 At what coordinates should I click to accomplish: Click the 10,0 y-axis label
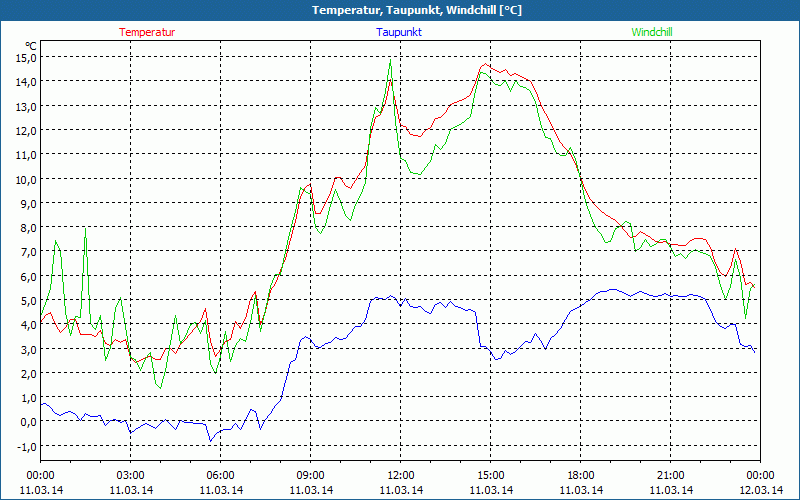[x=26, y=179]
